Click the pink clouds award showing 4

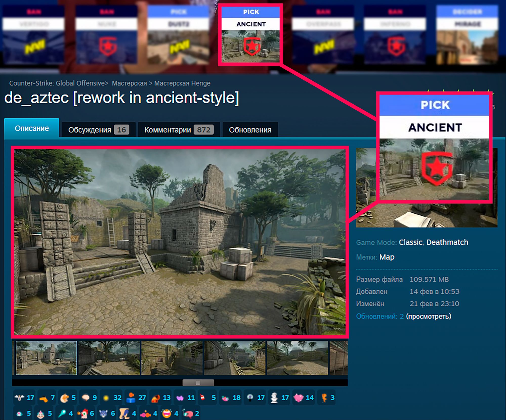[149, 413]
